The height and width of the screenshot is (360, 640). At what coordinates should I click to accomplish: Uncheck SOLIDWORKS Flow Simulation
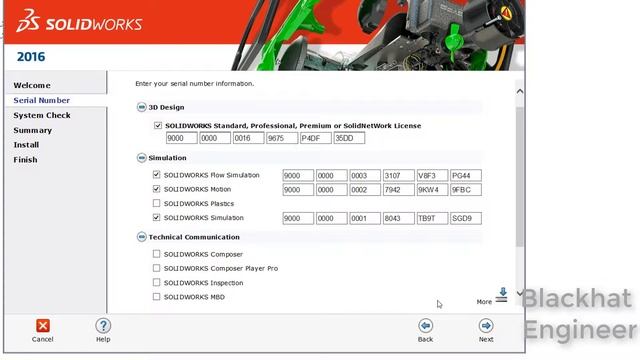click(156, 175)
